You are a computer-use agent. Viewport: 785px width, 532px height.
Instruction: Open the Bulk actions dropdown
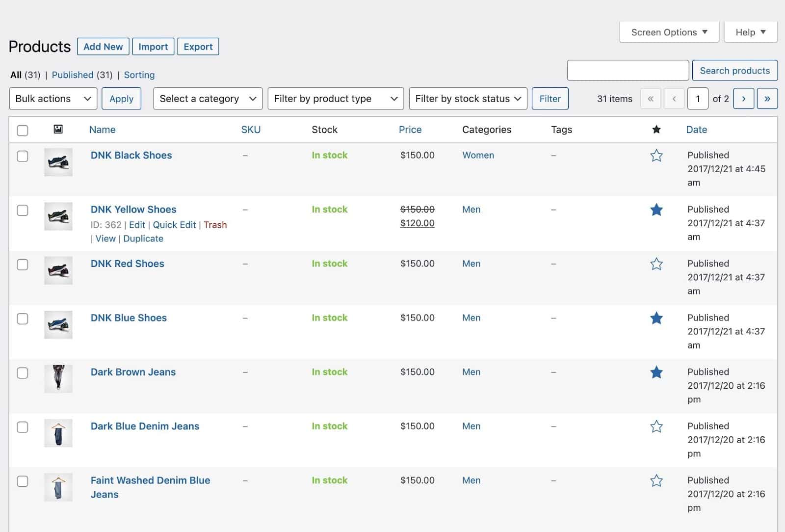pos(52,99)
